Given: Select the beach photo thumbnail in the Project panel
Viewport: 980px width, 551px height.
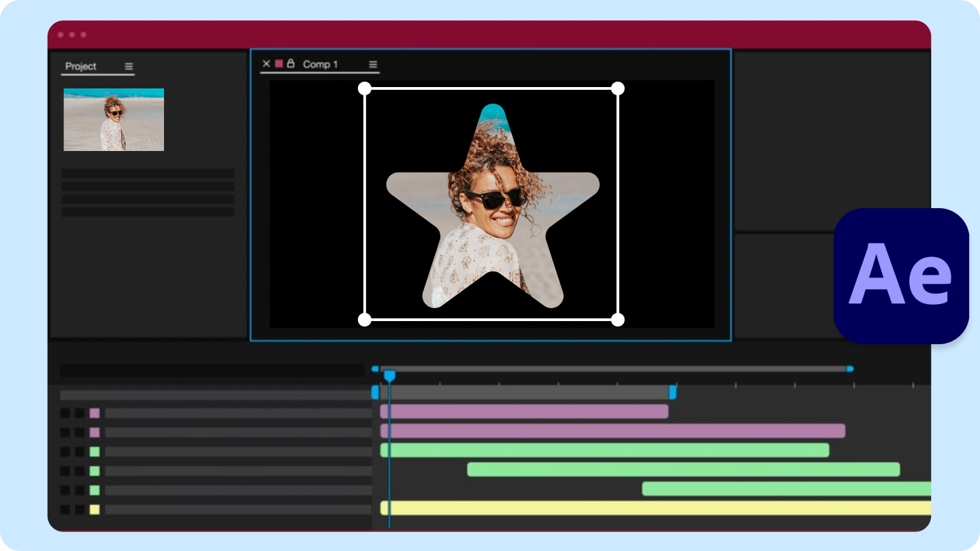Looking at the screenshot, I should tap(113, 120).
